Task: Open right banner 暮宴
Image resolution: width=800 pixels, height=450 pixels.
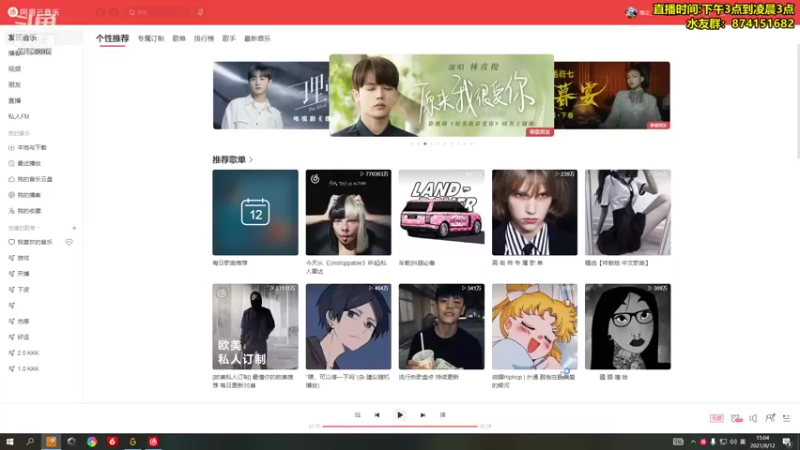Action: (612, 95)
